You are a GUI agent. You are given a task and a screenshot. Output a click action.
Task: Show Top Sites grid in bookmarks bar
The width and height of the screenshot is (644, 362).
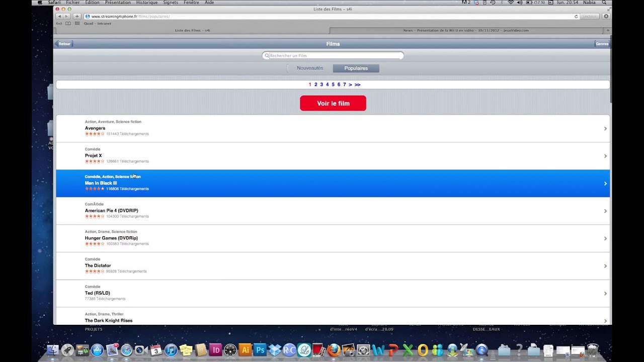(77, 23)
